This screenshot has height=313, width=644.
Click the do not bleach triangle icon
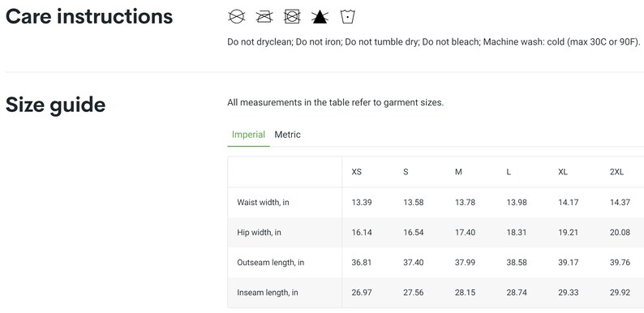click(x=320, y=17)
